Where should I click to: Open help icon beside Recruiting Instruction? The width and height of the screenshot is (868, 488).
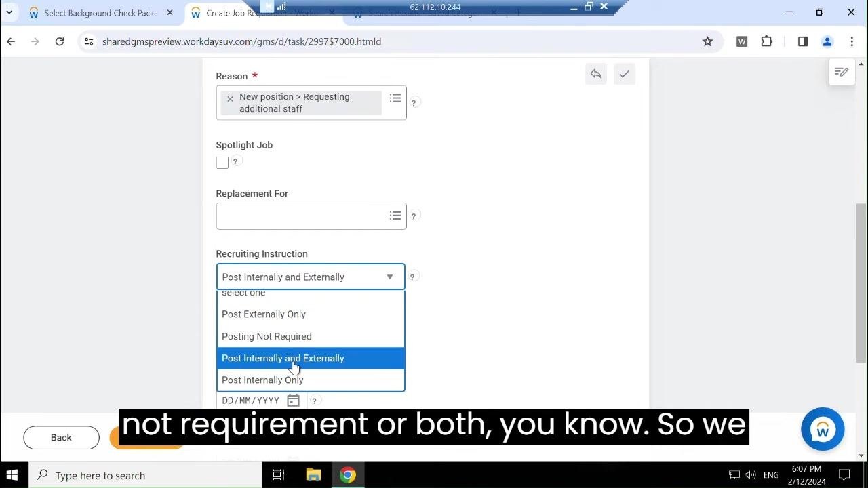[x=412, y=277]
